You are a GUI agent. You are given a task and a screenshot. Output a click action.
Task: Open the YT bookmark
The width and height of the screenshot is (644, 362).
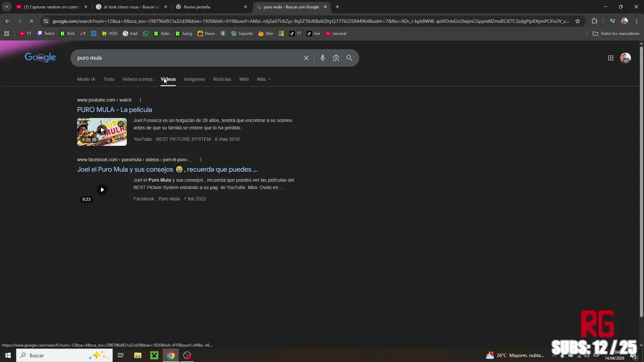pos(25,34)
